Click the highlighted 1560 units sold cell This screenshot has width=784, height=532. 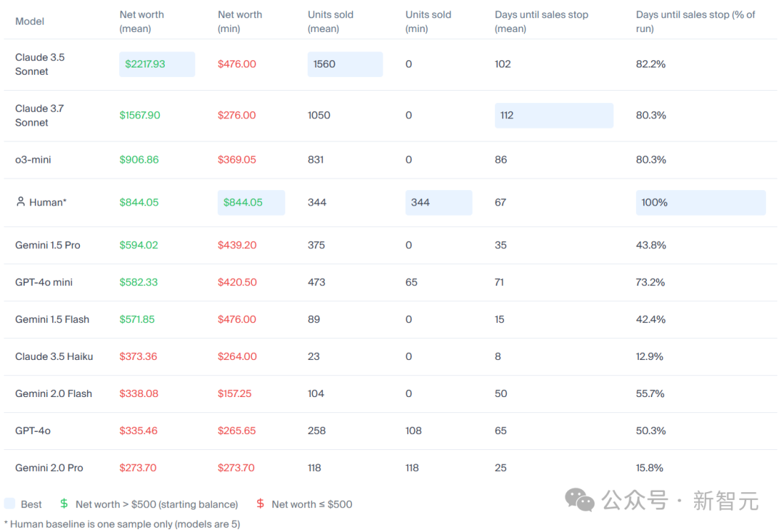point(345,64)
